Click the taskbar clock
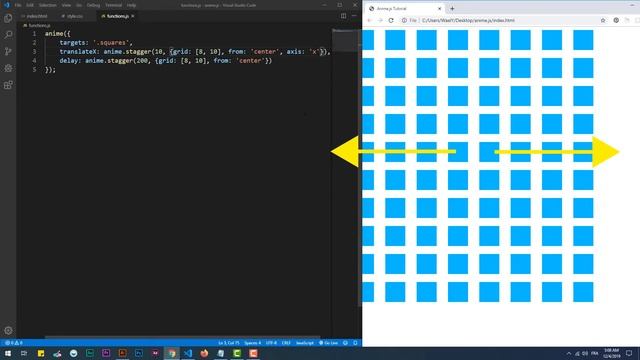This screenshot has height=360, width=640. pyautogui.click(x=611, y=353)
